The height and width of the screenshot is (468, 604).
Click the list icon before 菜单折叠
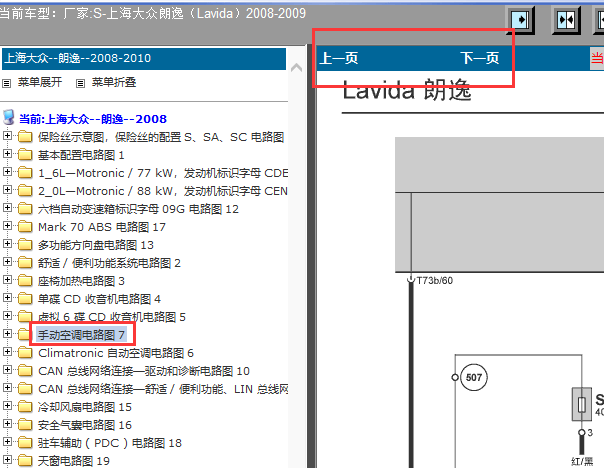(80, 83)
